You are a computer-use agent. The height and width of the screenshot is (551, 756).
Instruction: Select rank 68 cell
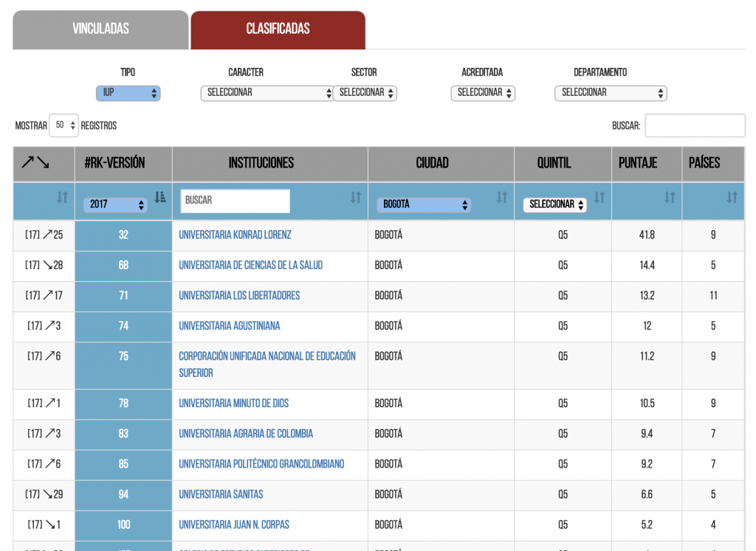(x=123, y=266)
